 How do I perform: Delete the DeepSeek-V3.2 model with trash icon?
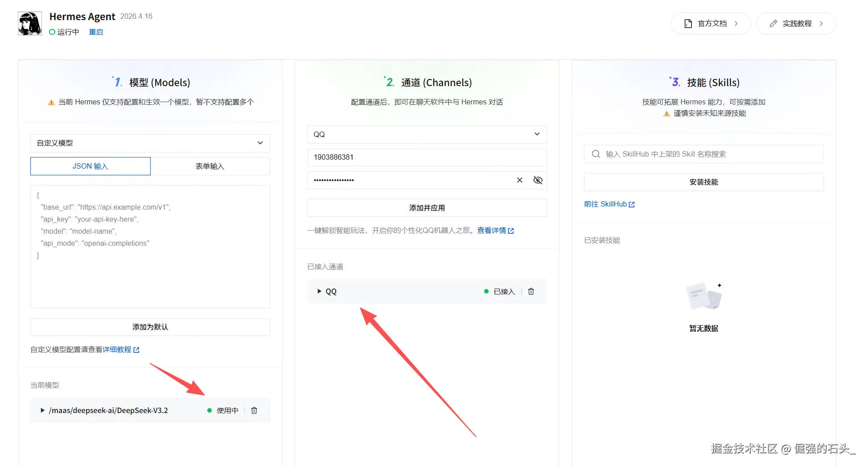click(254, 410)
